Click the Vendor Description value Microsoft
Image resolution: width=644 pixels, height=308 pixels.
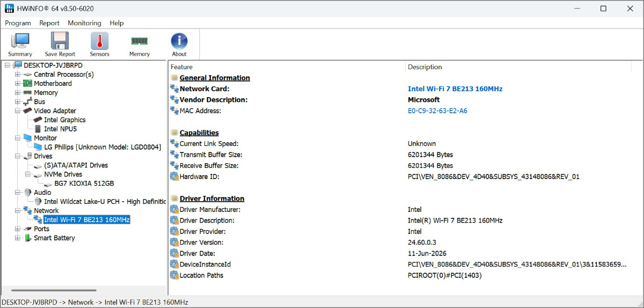424,100
